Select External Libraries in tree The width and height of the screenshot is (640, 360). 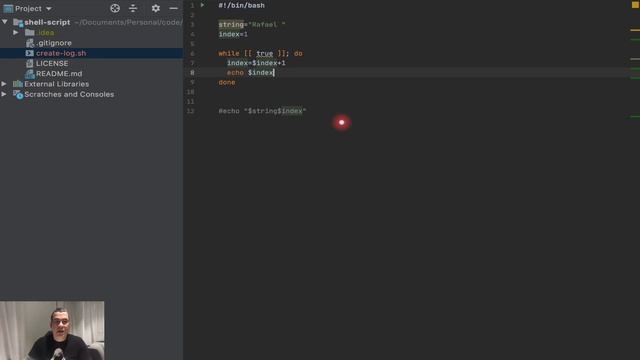click(56, 84)
